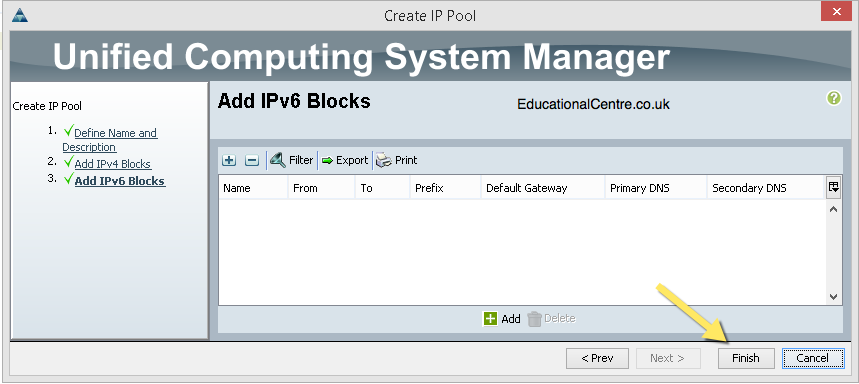Open the column chooser icon beside Secondary DNS

point(833,187)
